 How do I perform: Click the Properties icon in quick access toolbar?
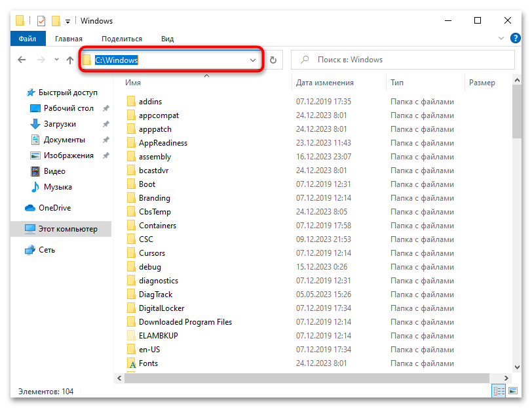coord(41,20)
